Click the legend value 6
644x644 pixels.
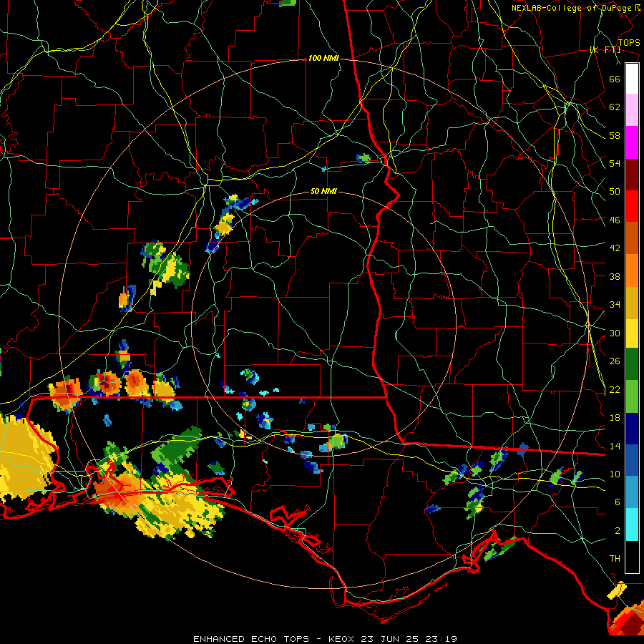(618, 502)
